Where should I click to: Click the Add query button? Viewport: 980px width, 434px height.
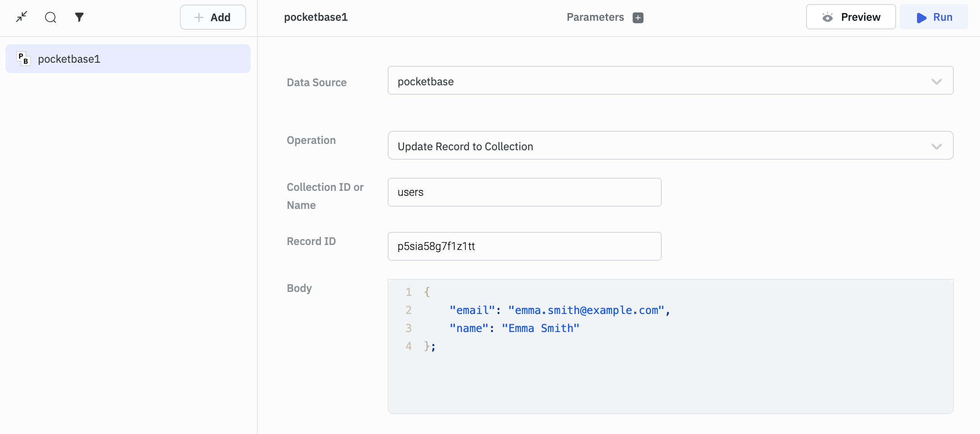pos(213,17)
